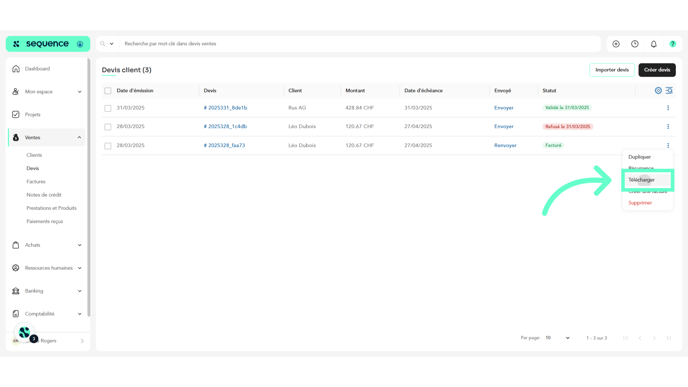Click the Banking building icon
This screenshot has width=688, height=387.
[x=16, y=291]
